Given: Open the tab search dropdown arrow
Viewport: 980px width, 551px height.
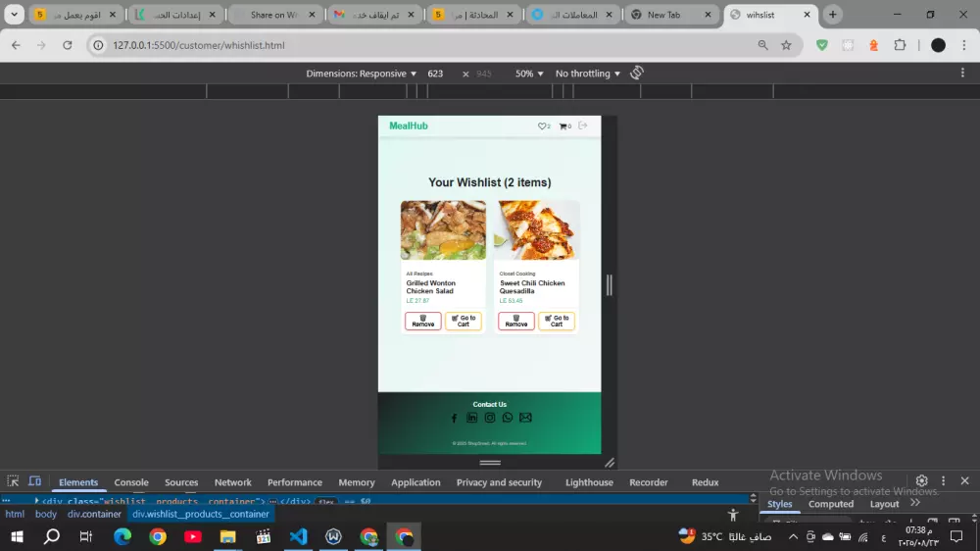Looking at the screenshot, I should [x=14, y=15].
